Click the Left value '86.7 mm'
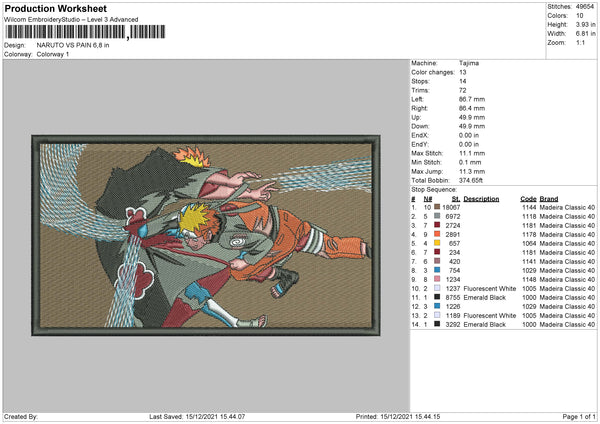Screen dimensions: 600x424 [472, 99]
